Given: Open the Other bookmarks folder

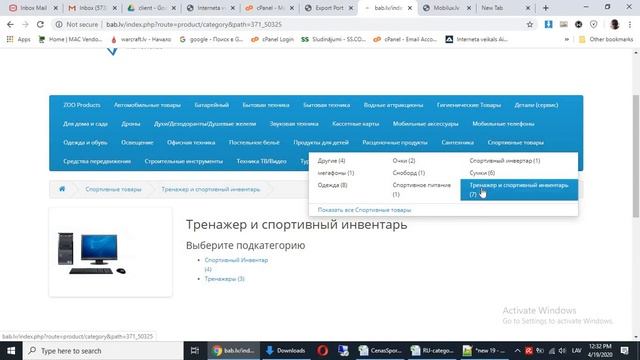Looking at the screenshot, I should pyautogui.click(x=606, y=39).
